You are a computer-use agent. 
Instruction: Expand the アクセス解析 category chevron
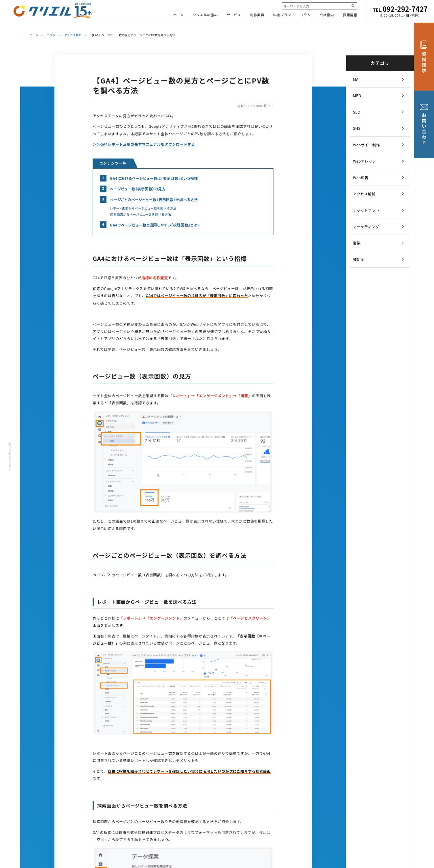pos(403,194)
